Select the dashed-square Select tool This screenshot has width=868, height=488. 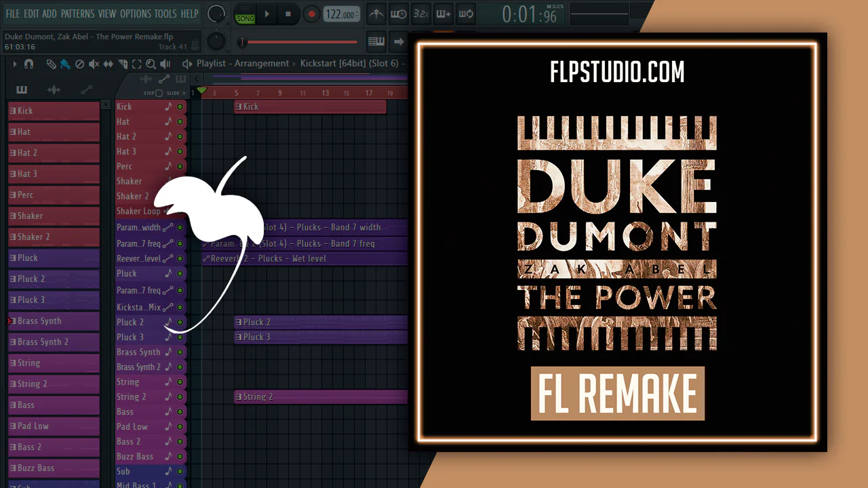[x=136, y=64]
